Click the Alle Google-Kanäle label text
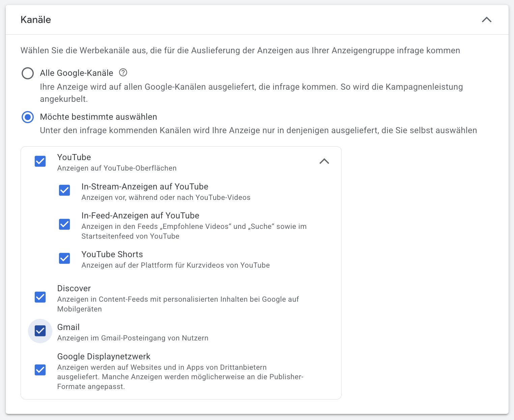 (x=77, y=73)
